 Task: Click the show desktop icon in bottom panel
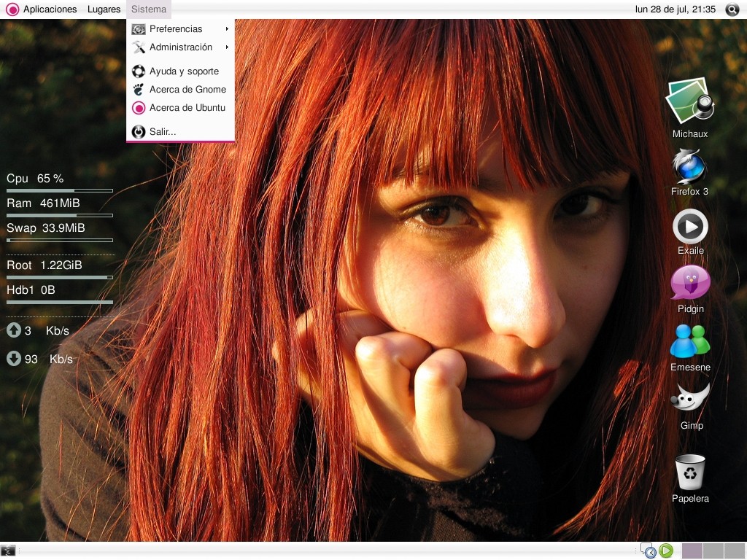pyautogui.click(x=8, y=551)
